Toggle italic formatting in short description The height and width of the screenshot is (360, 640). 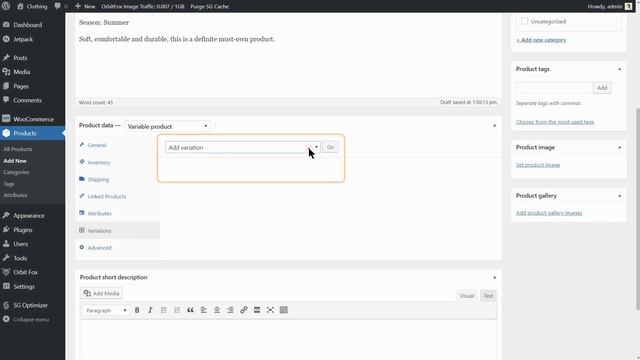[150, 310]
